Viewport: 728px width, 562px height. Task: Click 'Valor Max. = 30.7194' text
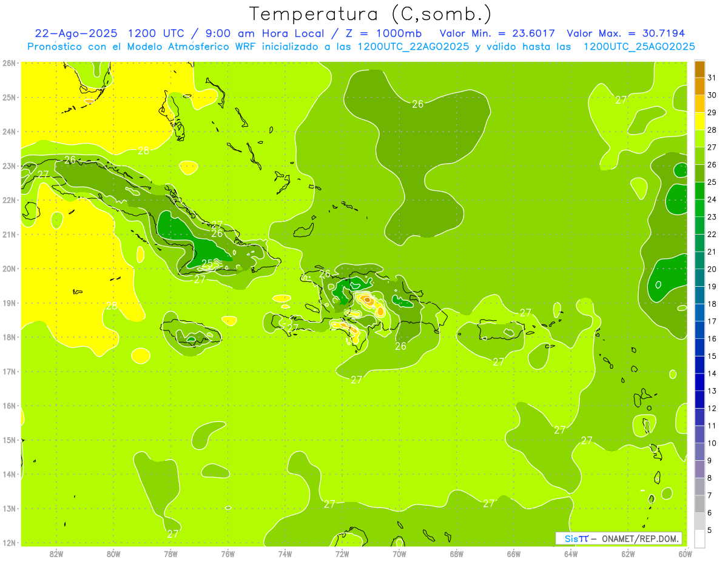tap(626, 33)
